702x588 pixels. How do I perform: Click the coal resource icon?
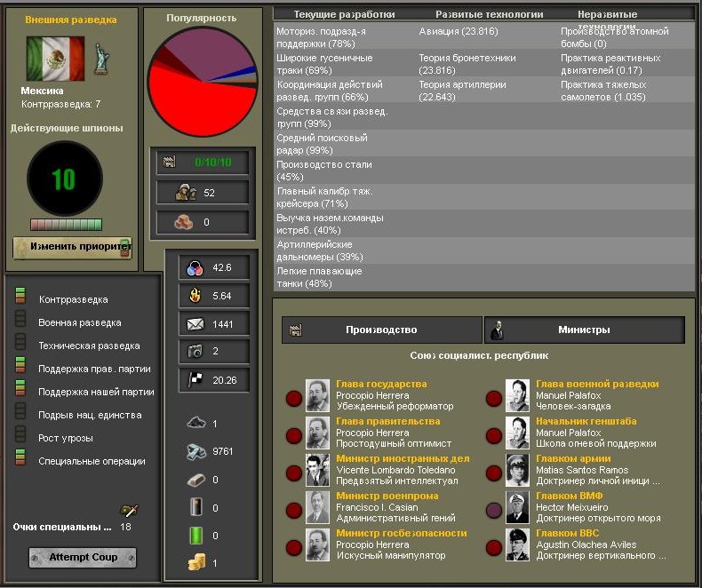(x=196, y=423)
